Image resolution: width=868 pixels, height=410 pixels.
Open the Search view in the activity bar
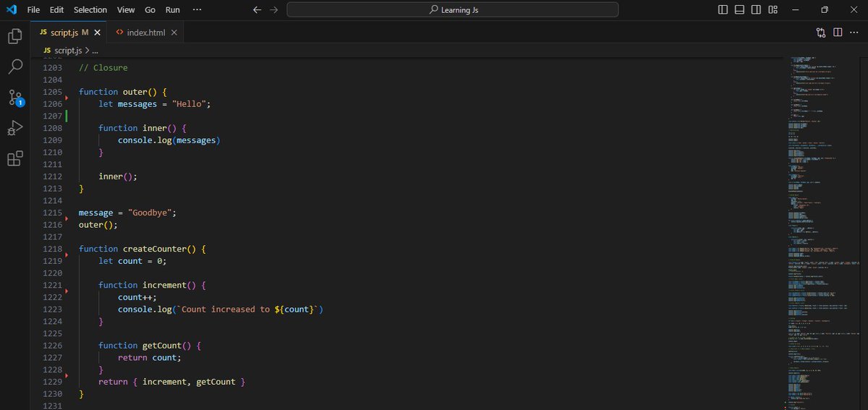(14, 67)
